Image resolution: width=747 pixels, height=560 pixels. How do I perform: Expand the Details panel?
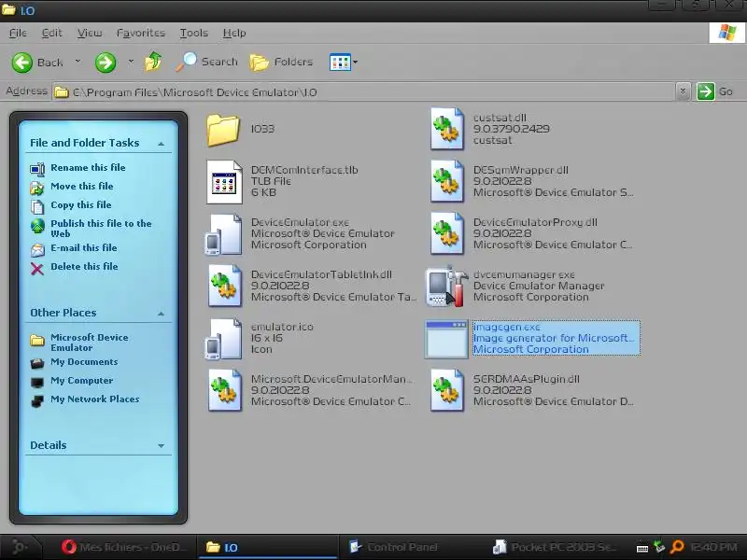pyautogui.click(x=161, y=446)
